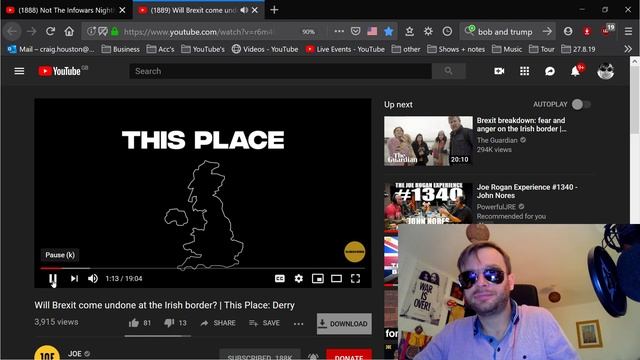Screen dimensions: 640x360
Task: Open 'Brexit breakdown: fear and anger' title link
Action: pyautogui.click(x=521, y=124)
